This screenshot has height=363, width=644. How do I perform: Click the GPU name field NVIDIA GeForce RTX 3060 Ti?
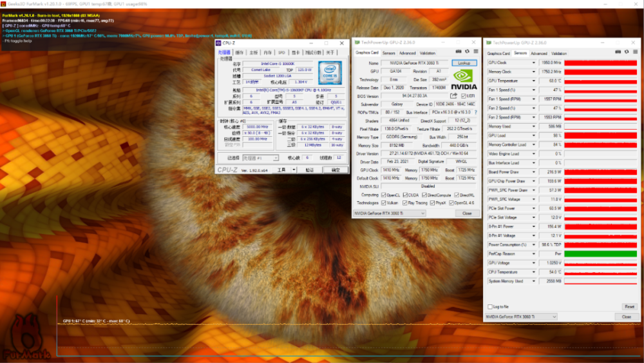click(414, 63)
